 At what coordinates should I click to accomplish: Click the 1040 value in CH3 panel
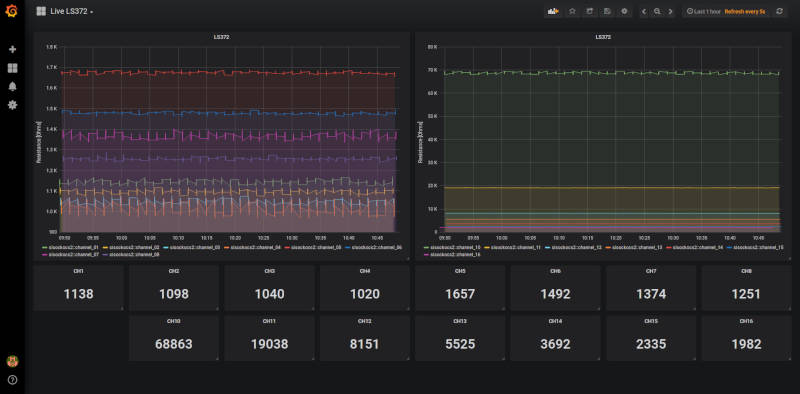(269, 294)
